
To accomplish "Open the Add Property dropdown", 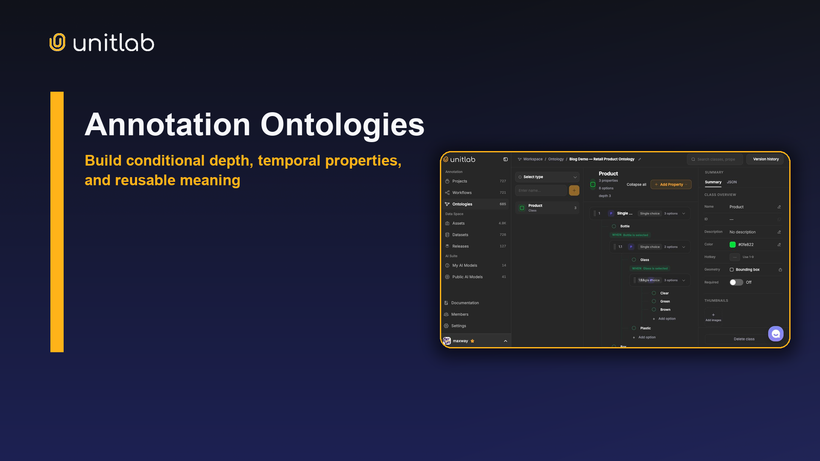I will 671,185.
